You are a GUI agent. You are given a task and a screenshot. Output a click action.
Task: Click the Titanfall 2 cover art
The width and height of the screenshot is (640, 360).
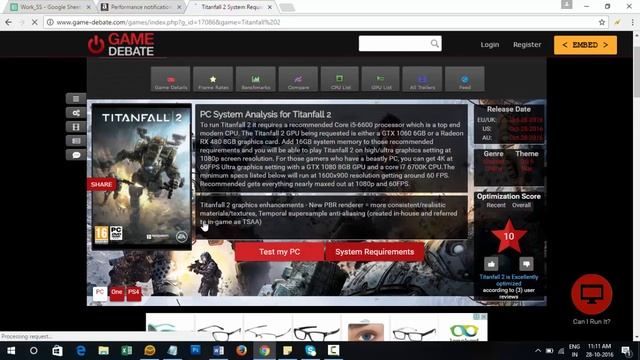(x=142, y=176)
